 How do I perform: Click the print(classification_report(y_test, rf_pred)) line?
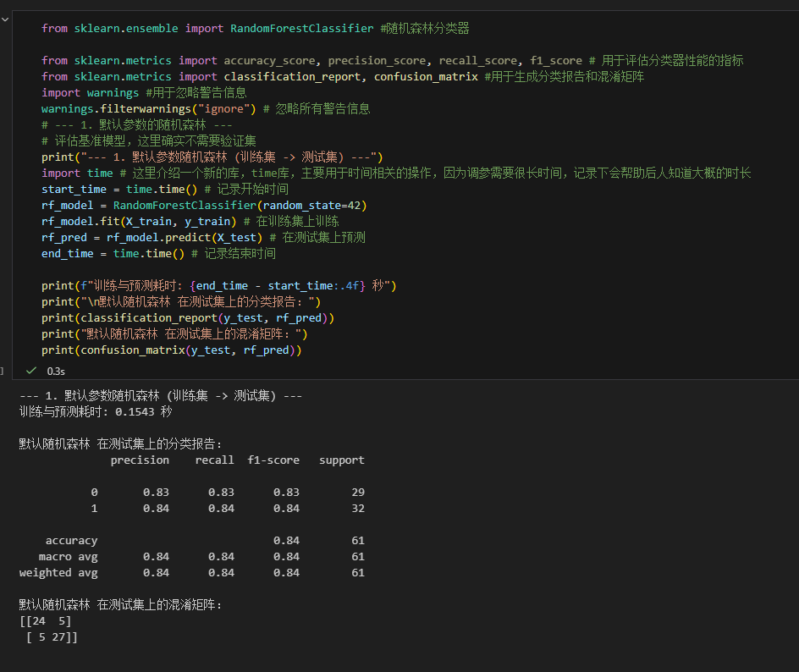(187, 317)
